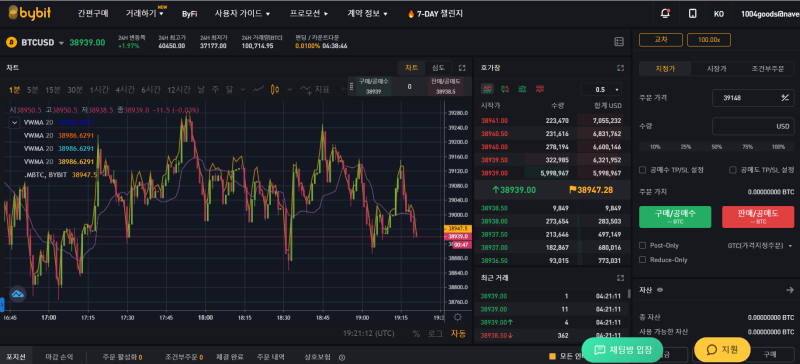The height and width of the screenshot is (364, 800).
Task: Enable the Reduce-Only checkbox
Action: tap(643, 260)
